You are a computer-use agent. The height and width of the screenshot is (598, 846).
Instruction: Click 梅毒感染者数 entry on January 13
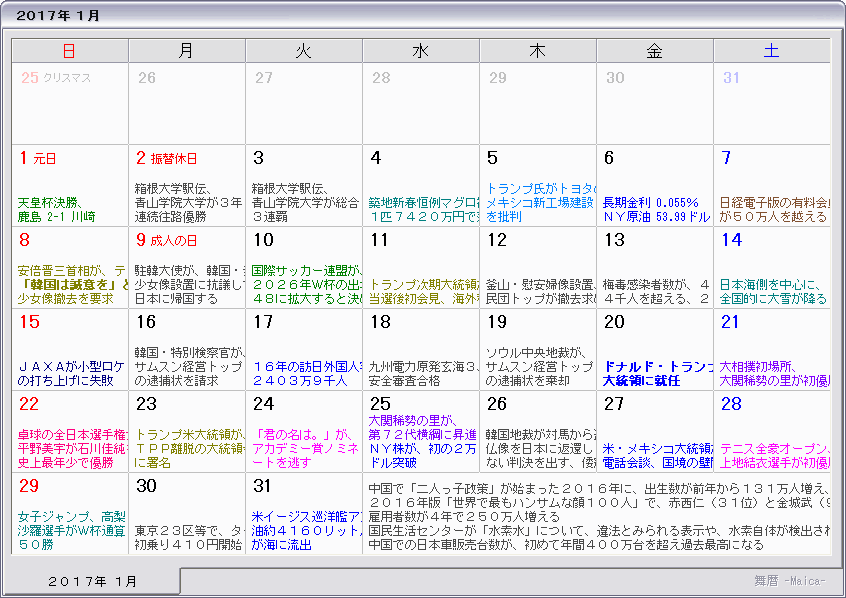656,292
